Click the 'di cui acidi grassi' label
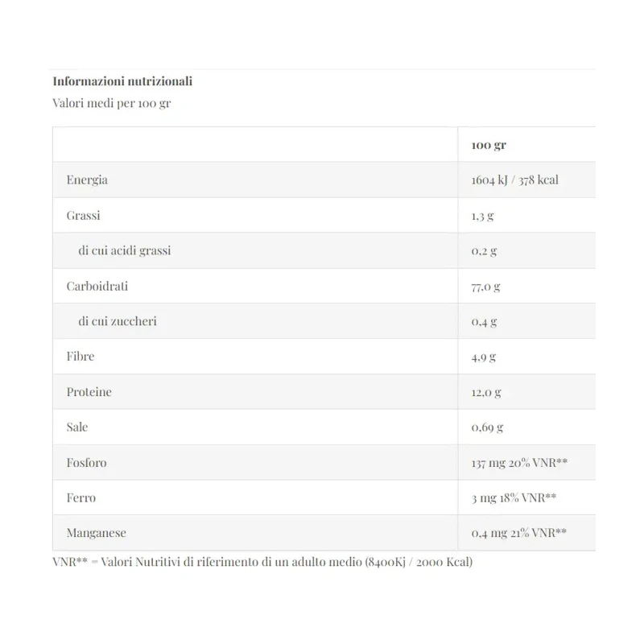Viewport: 644px width, 644px height. 125,251
